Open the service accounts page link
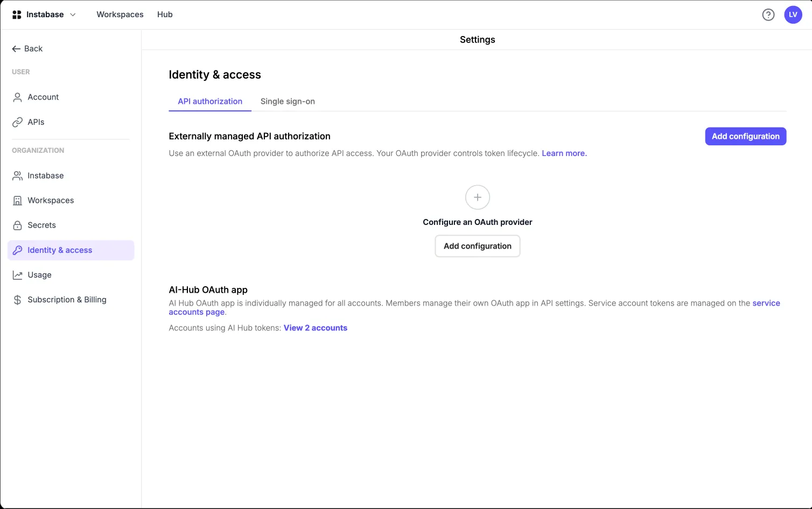The height and width of the screenshot is (509, 812). pyautogui.click(x=474, y=308)
